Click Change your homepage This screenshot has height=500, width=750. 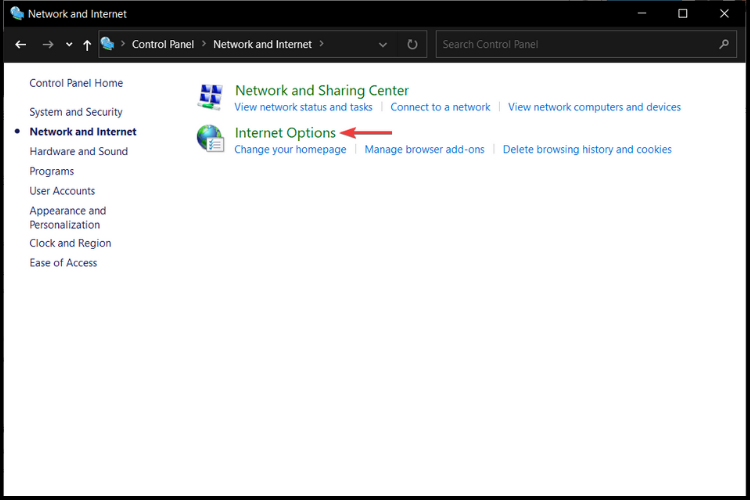click(290, 149)
